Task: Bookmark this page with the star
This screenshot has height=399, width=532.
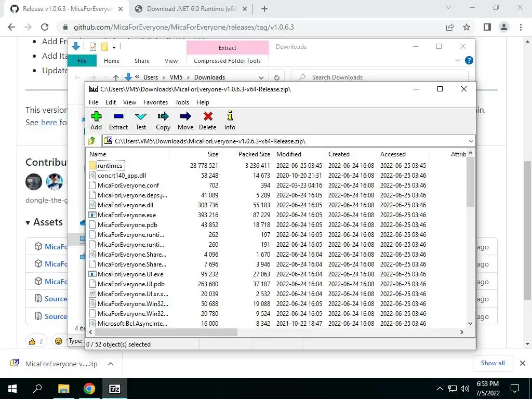Action: pos(467,27)
